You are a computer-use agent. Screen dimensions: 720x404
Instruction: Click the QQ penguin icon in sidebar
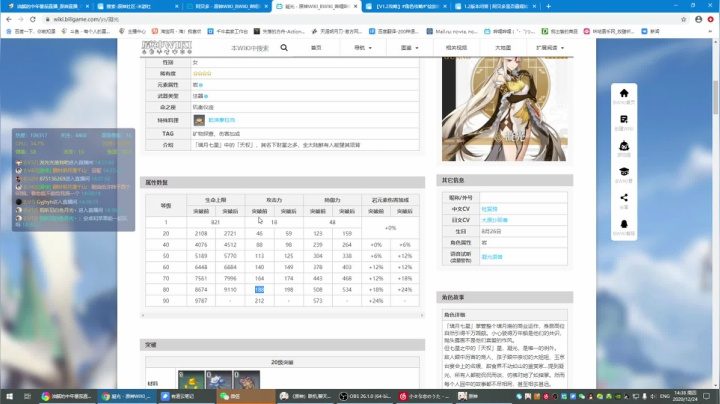[x=624, y=224]
